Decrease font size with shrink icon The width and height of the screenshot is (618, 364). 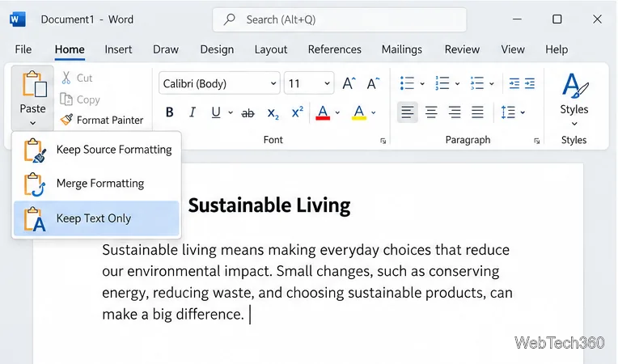pos(372,83)
